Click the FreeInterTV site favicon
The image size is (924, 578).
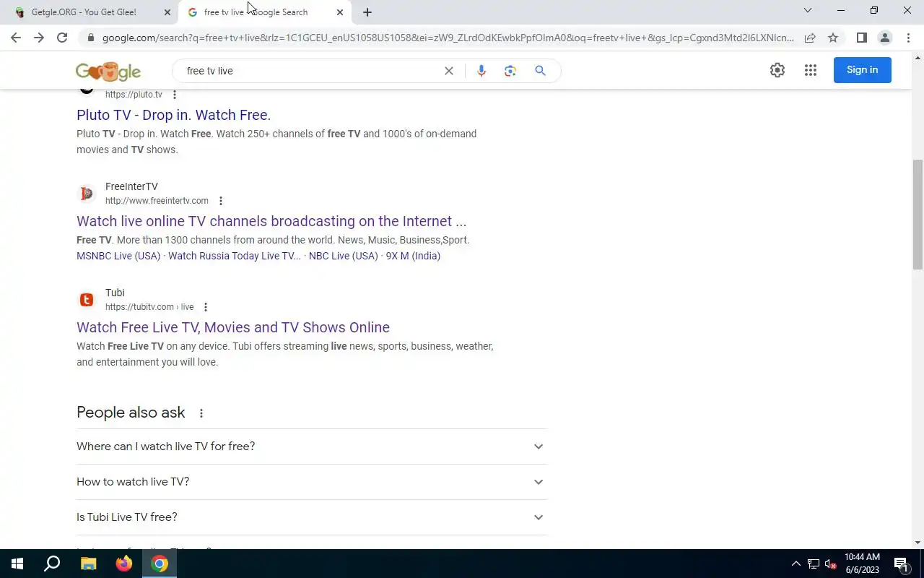click(87, 193)
